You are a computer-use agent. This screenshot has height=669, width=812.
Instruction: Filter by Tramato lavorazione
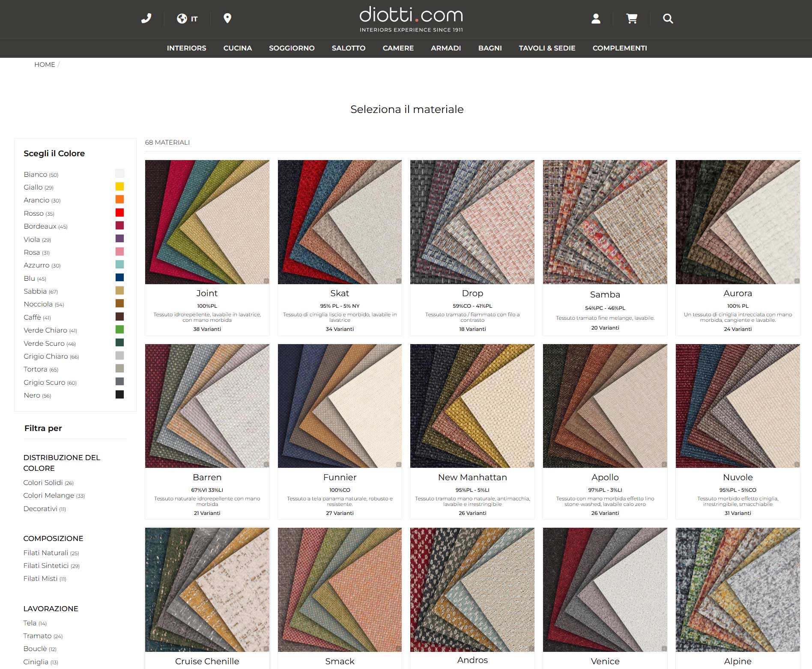tap(37, 636)
